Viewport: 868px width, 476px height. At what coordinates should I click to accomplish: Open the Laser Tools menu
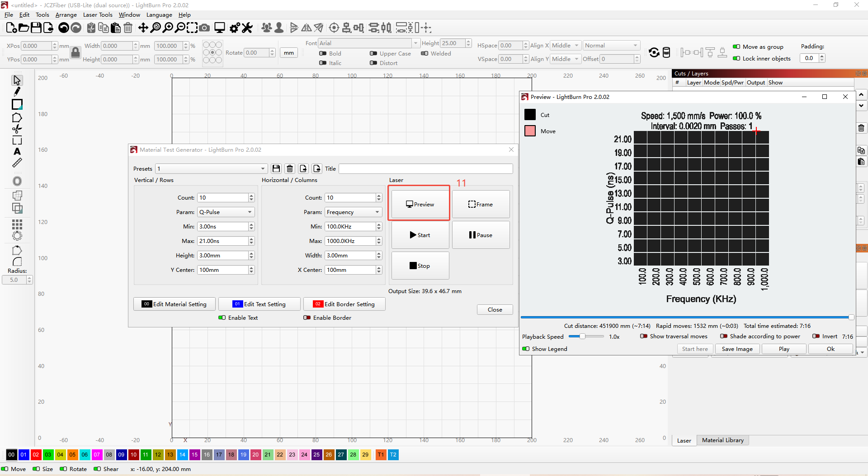tap(98, 14)
